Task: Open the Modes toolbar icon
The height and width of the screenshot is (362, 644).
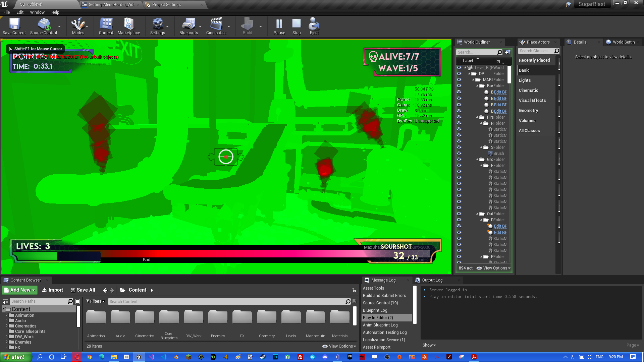Action: pyautogui.click(x=78, y=26)
